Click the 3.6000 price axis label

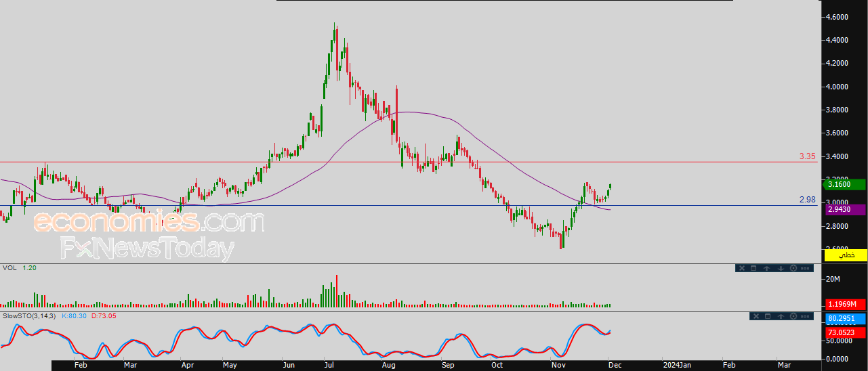pyautogui.click(x=837, y=133)
